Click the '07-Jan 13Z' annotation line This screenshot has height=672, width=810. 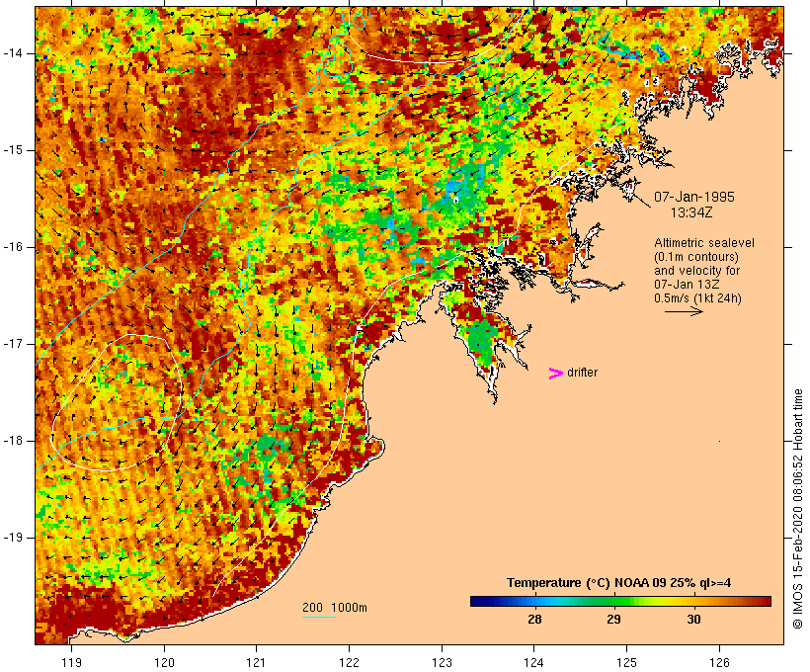click(x=688, y=285)
